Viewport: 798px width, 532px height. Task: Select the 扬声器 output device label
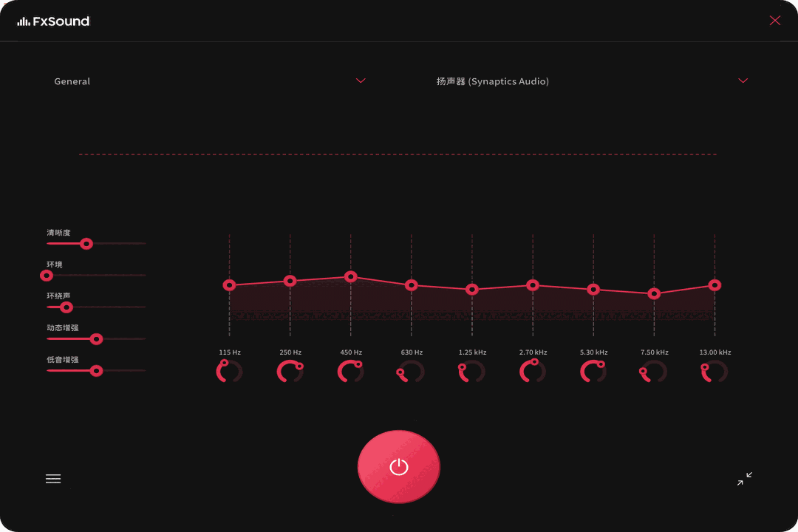[491, 81]
